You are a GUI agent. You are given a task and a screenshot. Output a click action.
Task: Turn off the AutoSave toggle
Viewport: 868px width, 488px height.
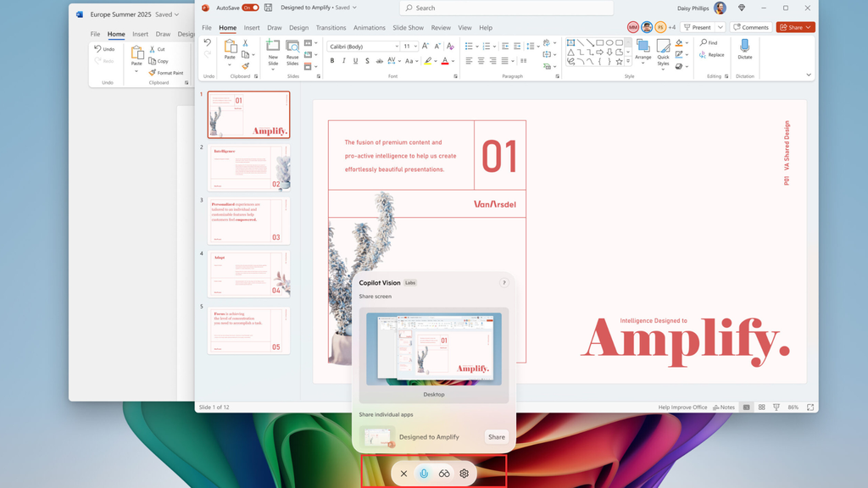(250, 8)
